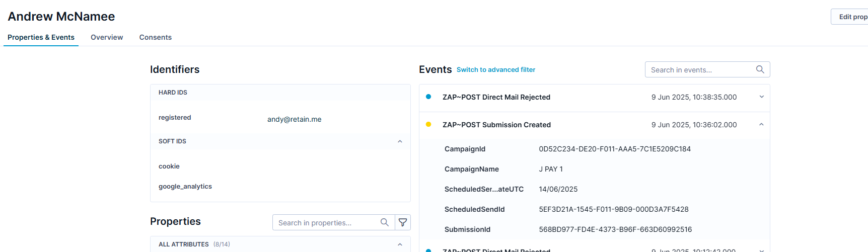
Task: Focus the Search in properties field
Action: point(325,223)
